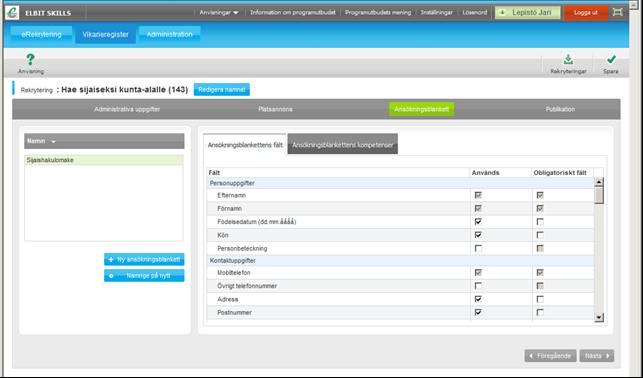Viewport: 643px width, 378px height.
Task: Open Inställningar in the top bar
Action: tap(436, 13)
